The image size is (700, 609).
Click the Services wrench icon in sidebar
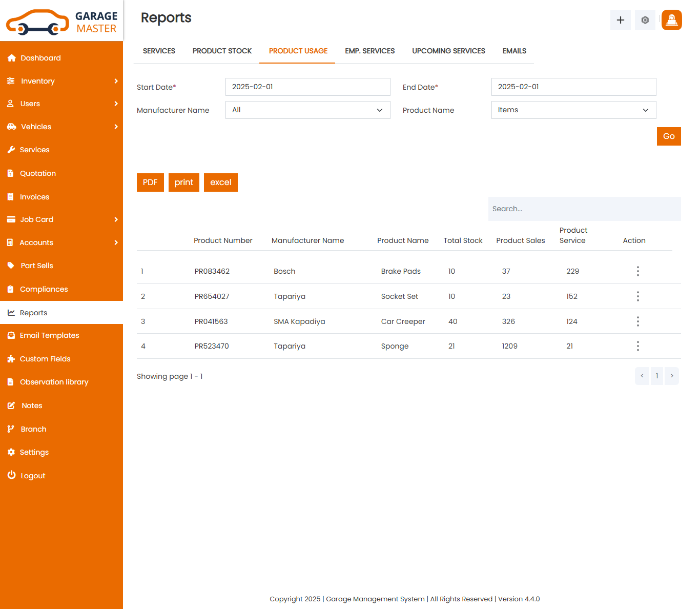point(11,150)
